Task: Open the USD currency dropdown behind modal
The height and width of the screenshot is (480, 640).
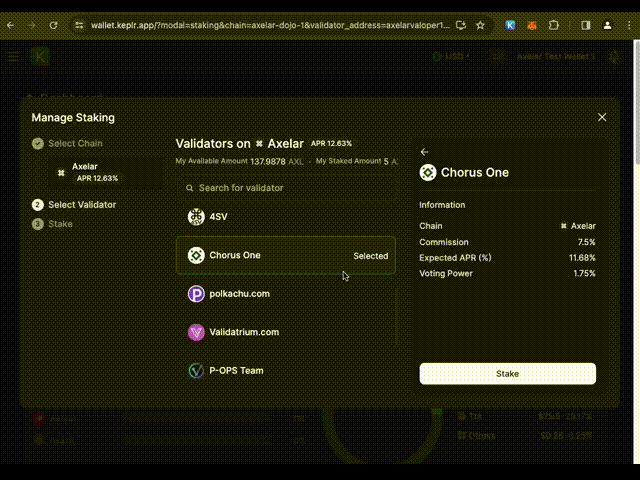Action: pos(451,56)
